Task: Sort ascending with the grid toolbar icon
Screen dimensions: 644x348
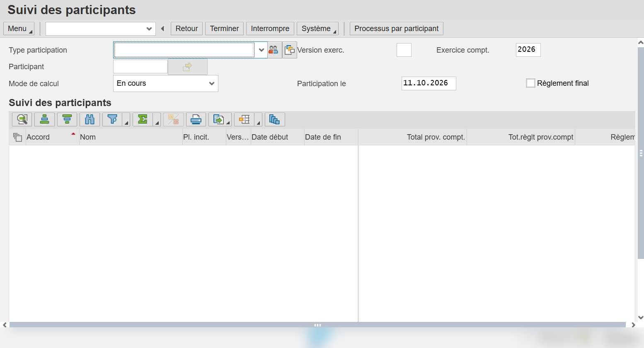Action: 44,120
